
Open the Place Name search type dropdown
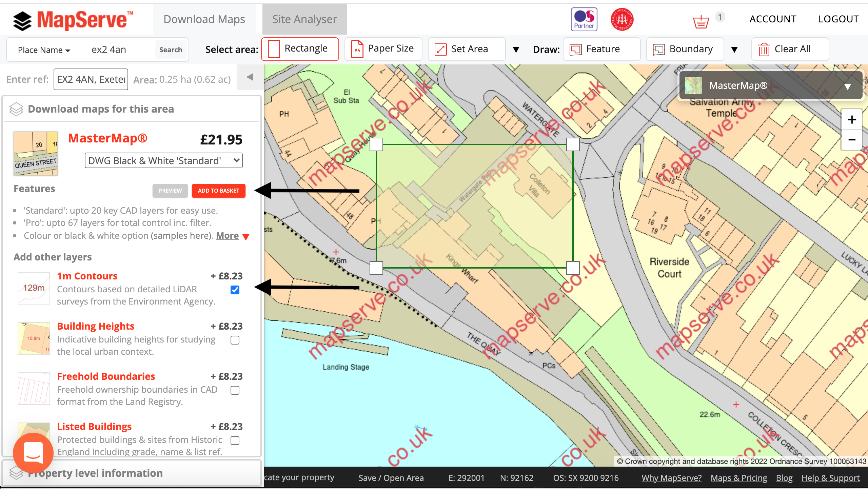pos(44,50)
